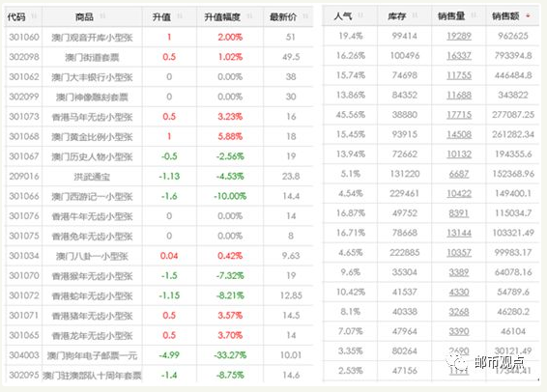Reverse the red 销售额 descending sort arrow
This screenshot has height=392, width=547.
529,15
